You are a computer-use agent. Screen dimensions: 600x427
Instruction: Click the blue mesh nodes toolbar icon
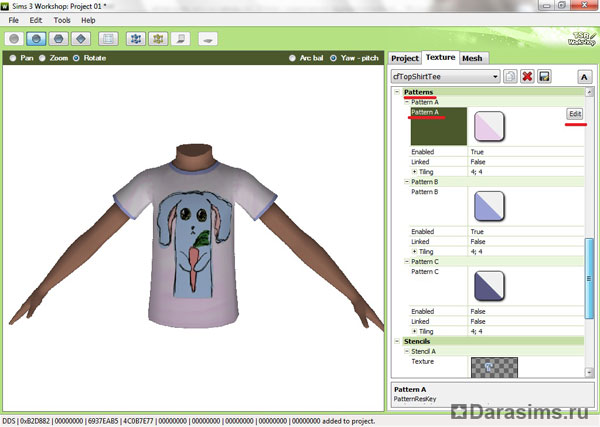(136, 39)
